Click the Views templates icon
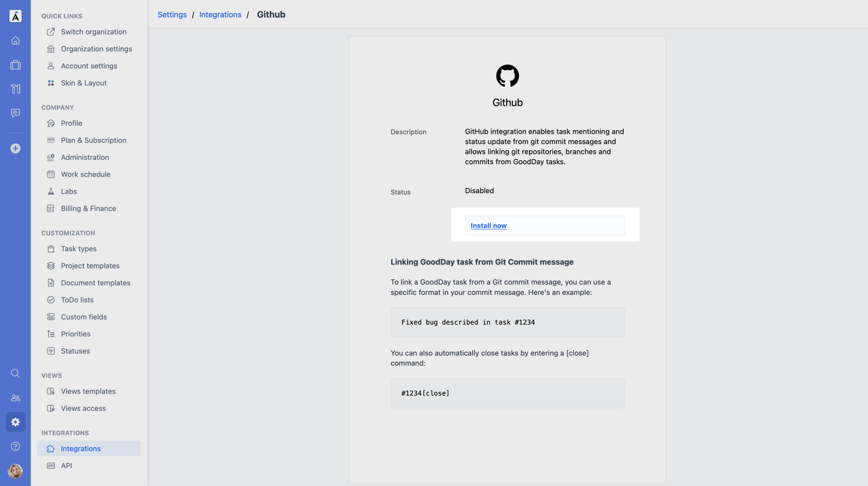Screen dimensions: 868x486 tap(51, 391)
